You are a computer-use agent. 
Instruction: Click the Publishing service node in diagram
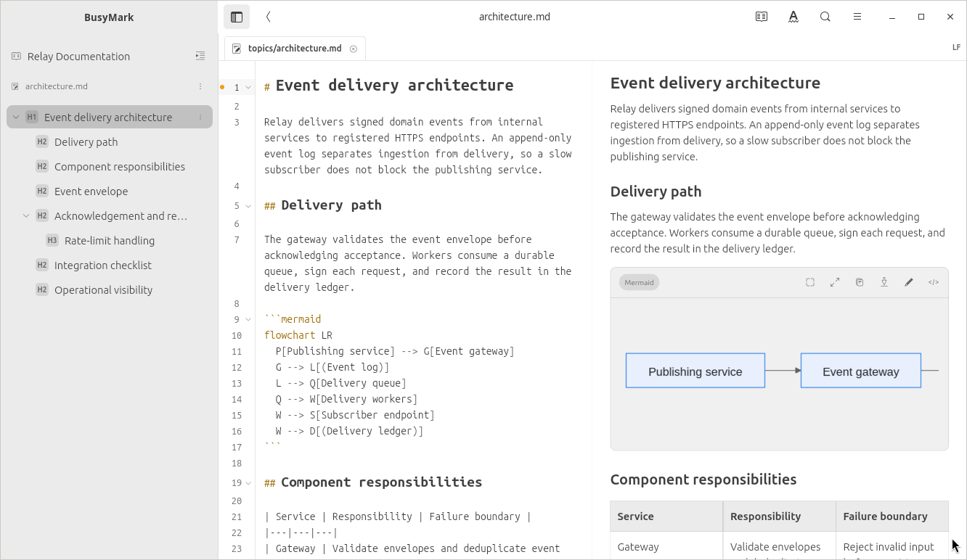pos(695,371)
